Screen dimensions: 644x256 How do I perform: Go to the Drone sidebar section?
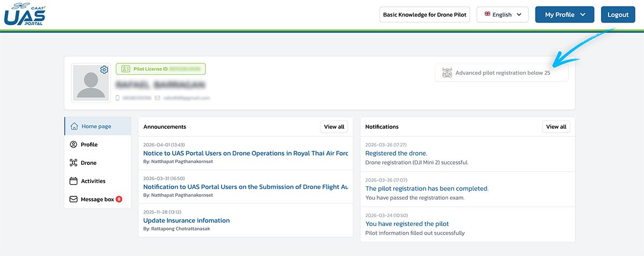(x=89, y=163)
